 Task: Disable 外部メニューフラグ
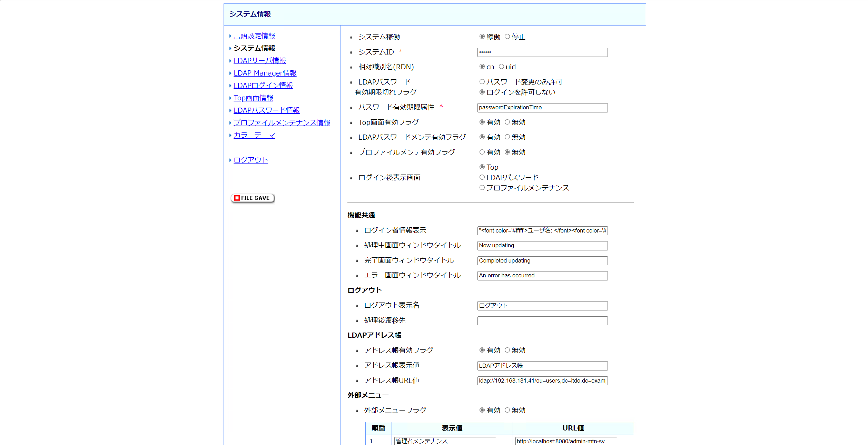[507, 410]
